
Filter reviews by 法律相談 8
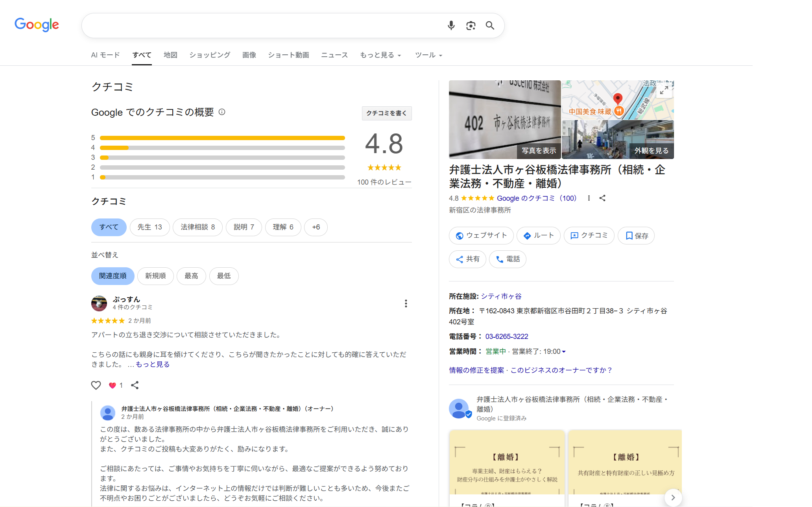point(198,227)
